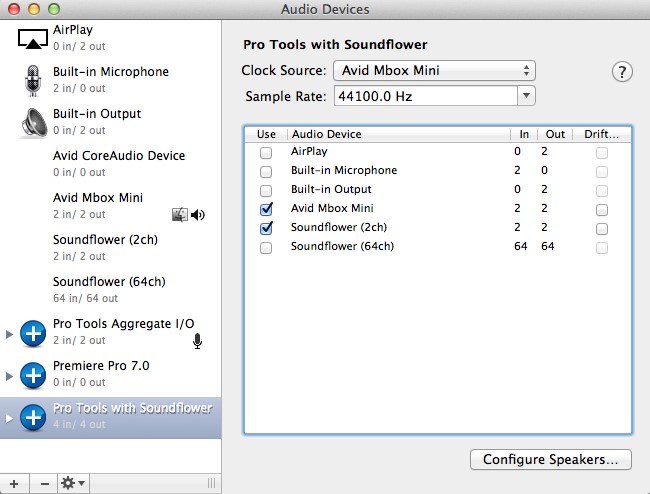This screenshot has height=494, width=650.
Task: Open the Clock Source dropdown
Action: click(434, 70)
